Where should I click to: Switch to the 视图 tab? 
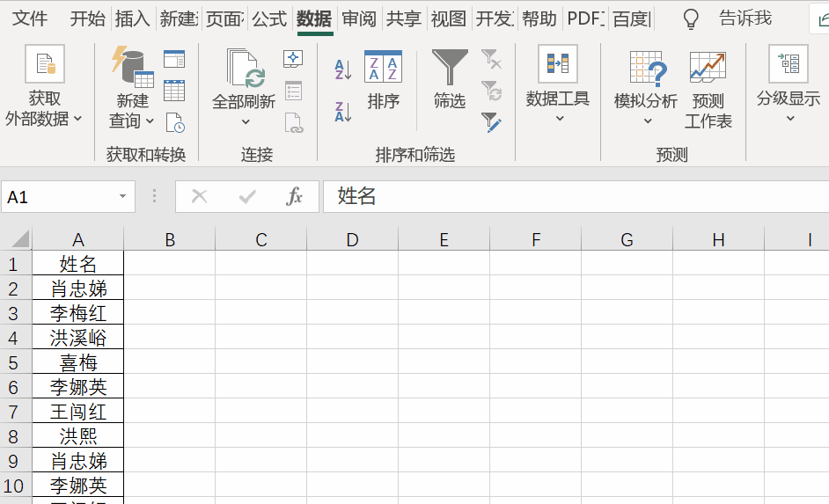[x=448, y=18]
